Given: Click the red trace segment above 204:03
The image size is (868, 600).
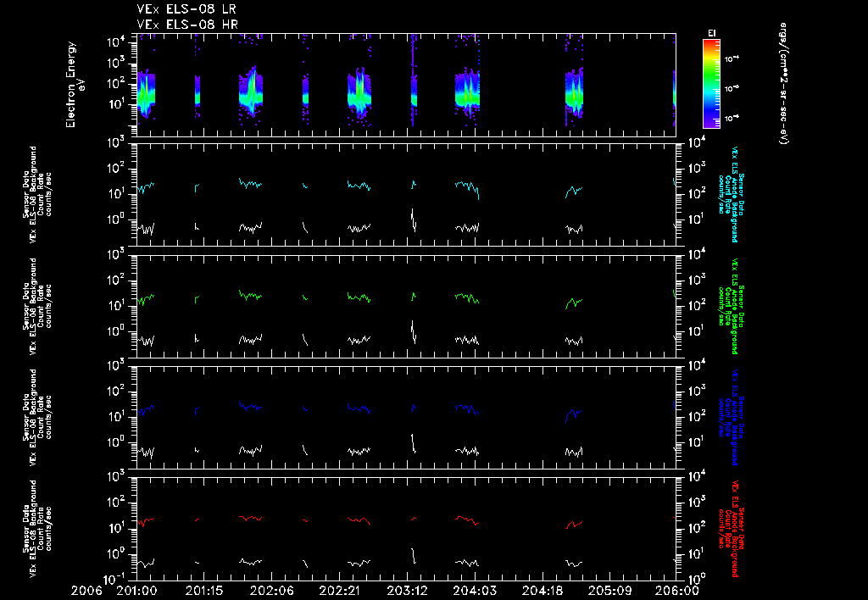Looking at the screenshot, I should pyautogui.click(x=467, y=520).
